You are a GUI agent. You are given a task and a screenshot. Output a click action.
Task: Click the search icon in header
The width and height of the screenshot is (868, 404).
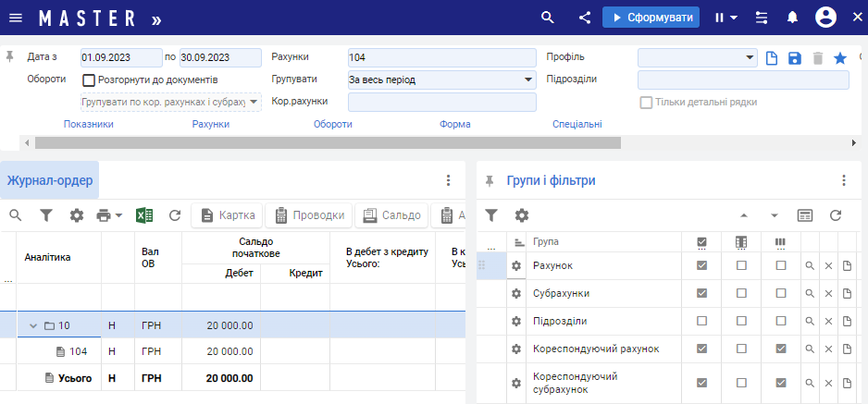pos(548,18)
